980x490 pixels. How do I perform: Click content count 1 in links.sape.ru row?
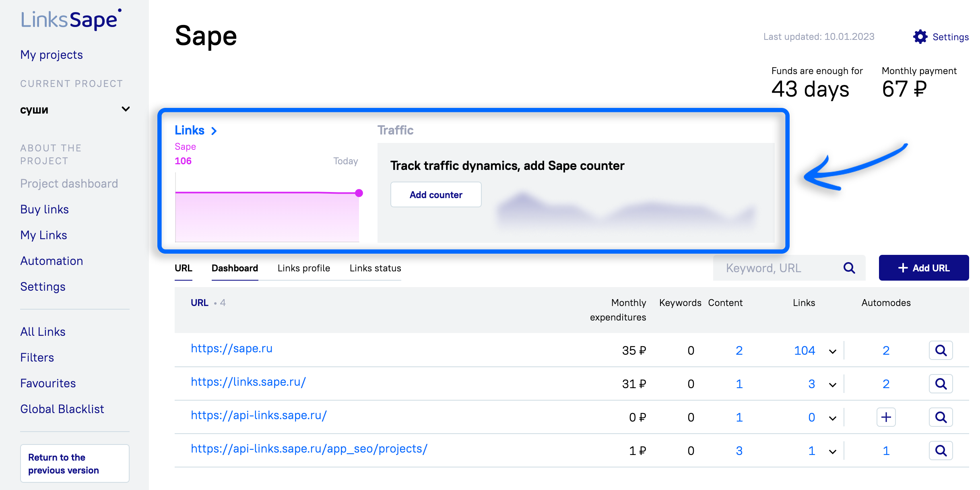click(x=739, y=384)
